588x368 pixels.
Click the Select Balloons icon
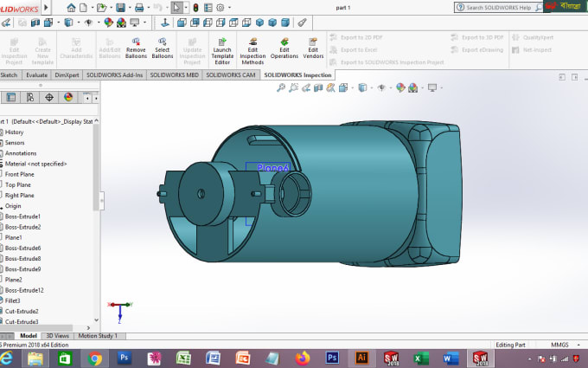(x=163, y=48)
